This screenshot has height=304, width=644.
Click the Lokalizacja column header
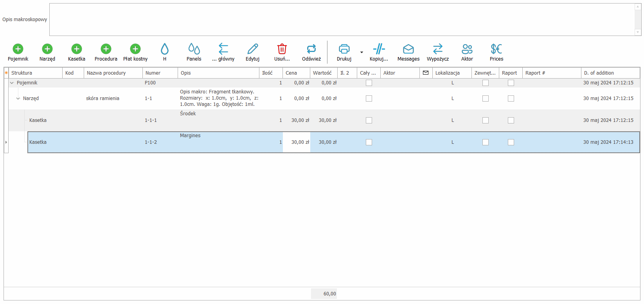pyautogui.click(x=452, y=73)
